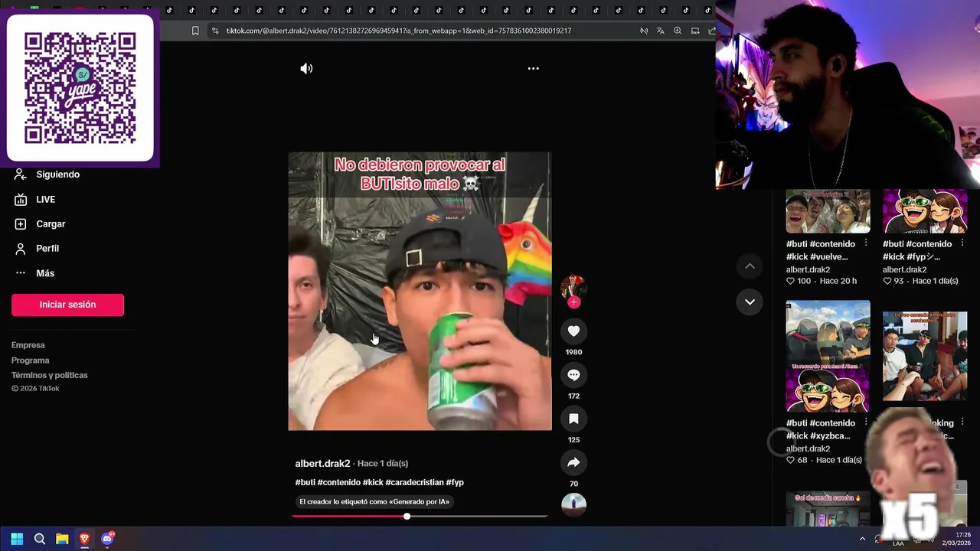Image resolution: width=980 pixels, height=551 pixels.
Task: Share the video via arrow icon
Action: click(573, 462)
